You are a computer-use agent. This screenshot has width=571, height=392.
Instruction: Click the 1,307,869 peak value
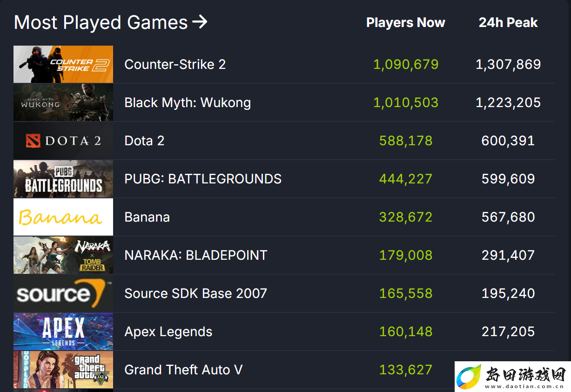[x=508, y=64]
